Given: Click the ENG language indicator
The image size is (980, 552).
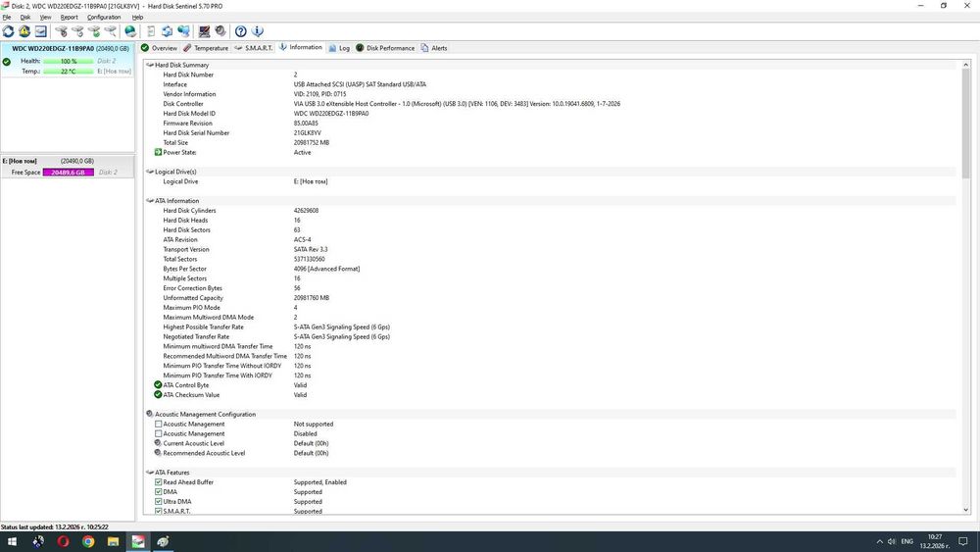Looking at the screenshot, I should coord(906,541).
